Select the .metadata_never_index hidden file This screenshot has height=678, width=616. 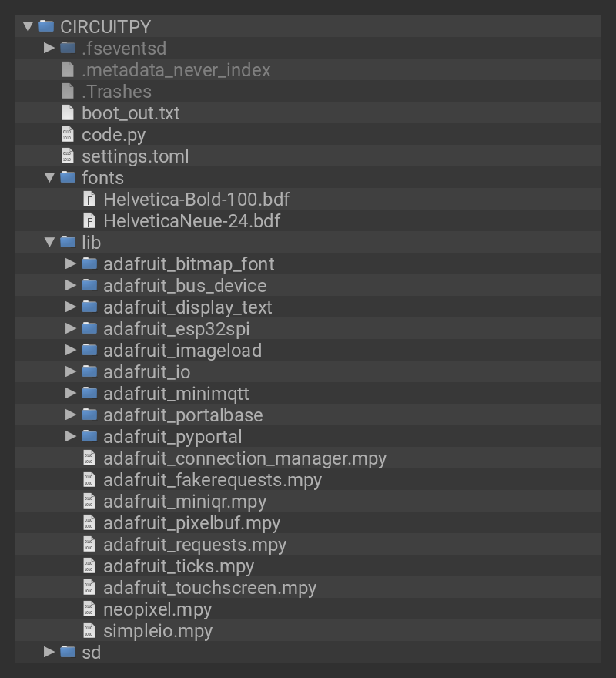(176, 70)
